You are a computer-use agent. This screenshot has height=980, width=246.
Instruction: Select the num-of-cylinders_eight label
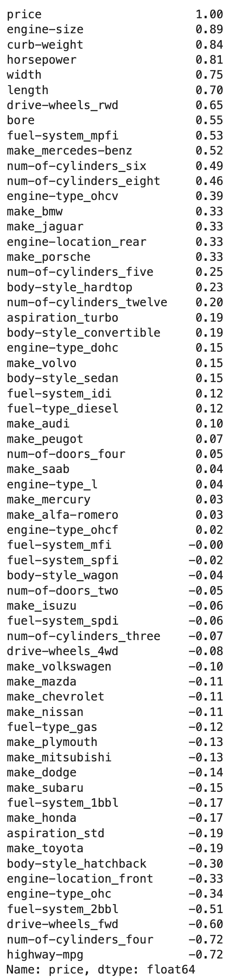(x=83, y=181)
